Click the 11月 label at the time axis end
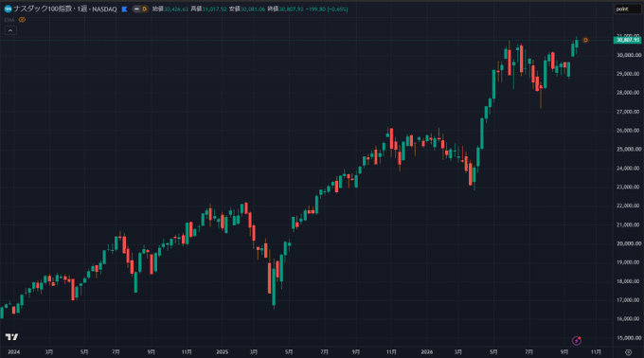644x358 pixels. (x=596, y=351)
